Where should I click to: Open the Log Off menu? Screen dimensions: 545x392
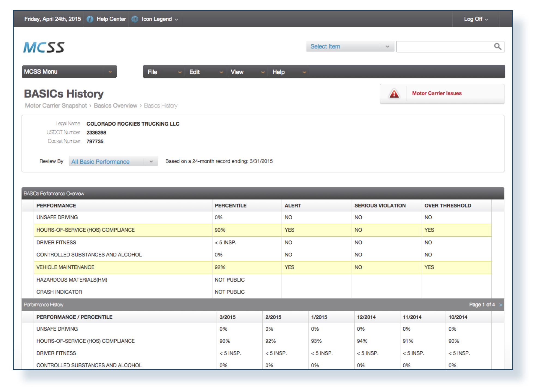476,19
